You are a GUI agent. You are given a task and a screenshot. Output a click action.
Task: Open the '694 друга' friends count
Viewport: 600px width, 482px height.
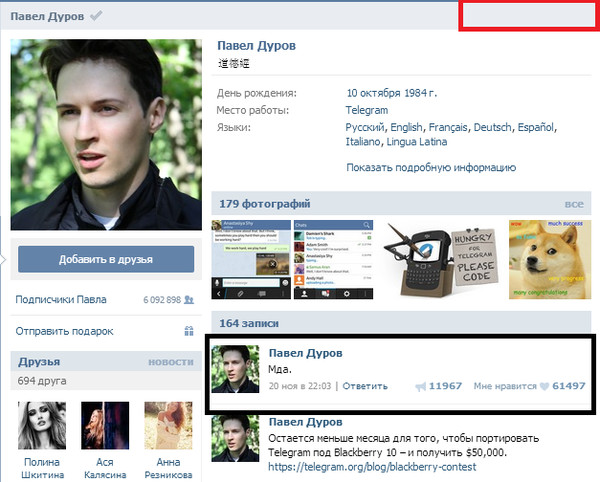pos(42,381)
